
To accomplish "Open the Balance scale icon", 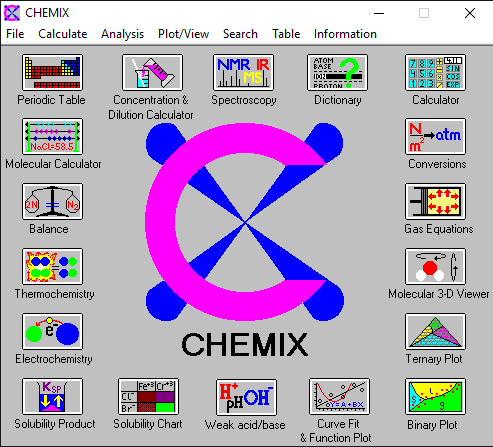I will 52,201.
